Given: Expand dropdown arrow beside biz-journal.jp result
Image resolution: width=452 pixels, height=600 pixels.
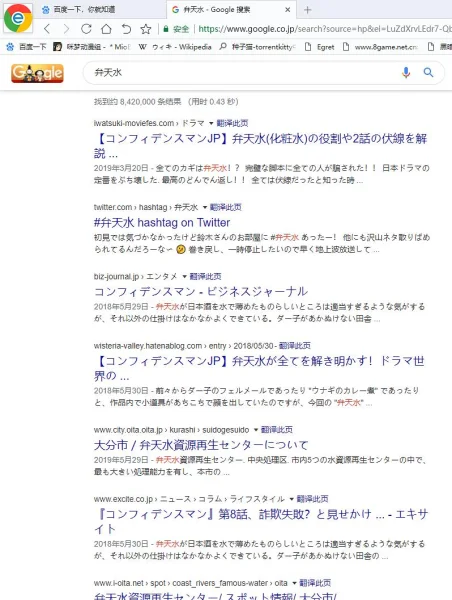Looking at the screenshot, I should click(184, 276).
